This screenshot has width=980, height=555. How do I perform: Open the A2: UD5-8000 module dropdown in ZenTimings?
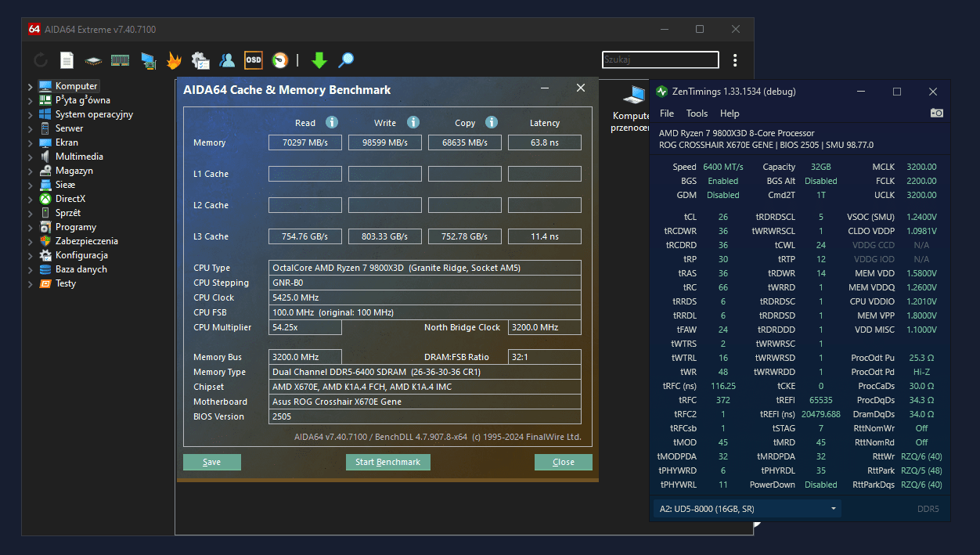click(x=748, y=509)
